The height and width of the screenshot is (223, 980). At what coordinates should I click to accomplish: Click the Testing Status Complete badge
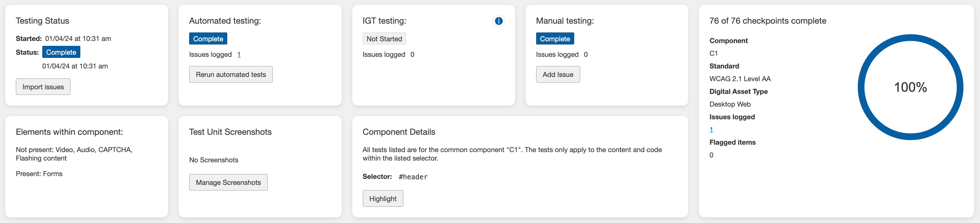click(x=61, y=52)
